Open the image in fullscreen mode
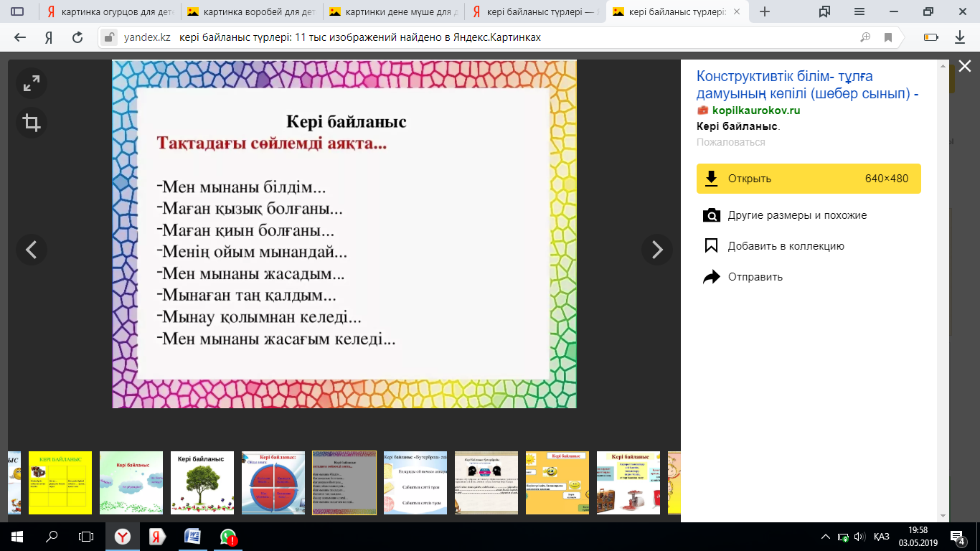This screenshot has height=551, width=980. (30, 84)
